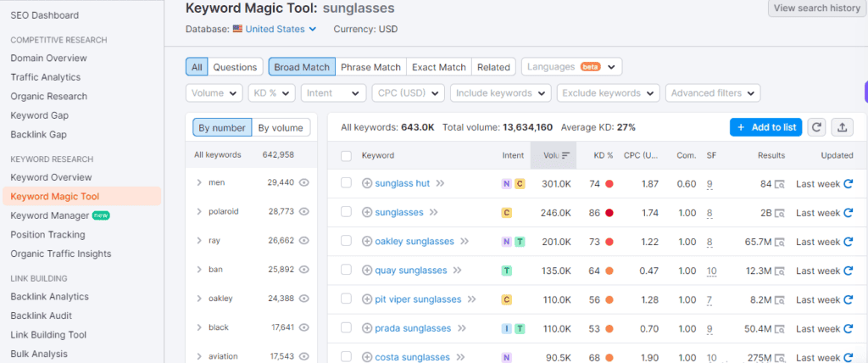This screenshot has width=868, height=363.
Task: Open Exclude keywords dropdown
Action: click(609, 93)
